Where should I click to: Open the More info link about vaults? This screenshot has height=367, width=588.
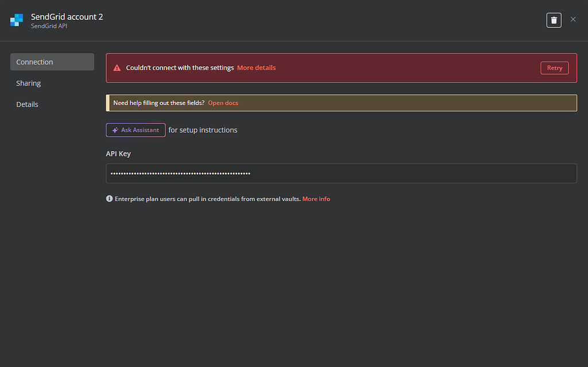[316, 199]
